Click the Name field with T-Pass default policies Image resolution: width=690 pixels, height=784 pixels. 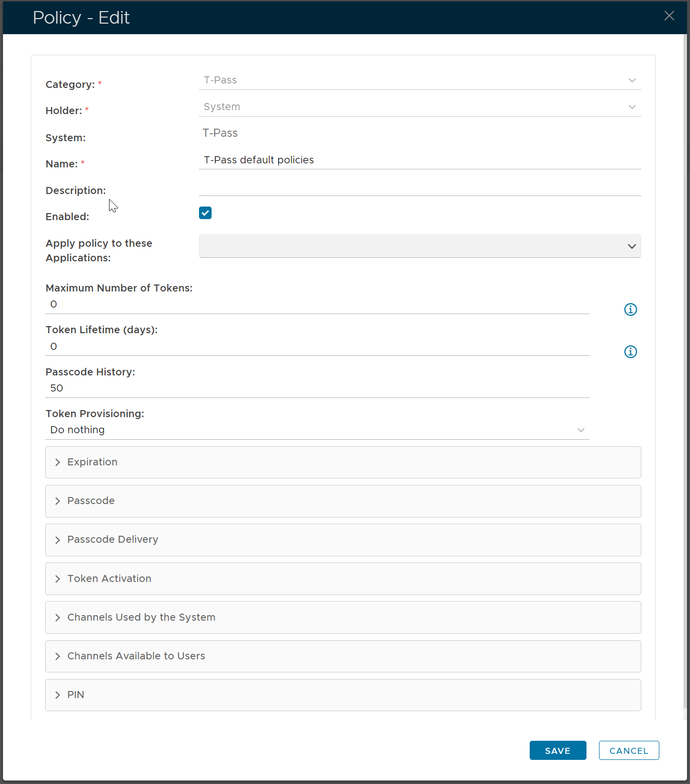(x=420, y=160)
